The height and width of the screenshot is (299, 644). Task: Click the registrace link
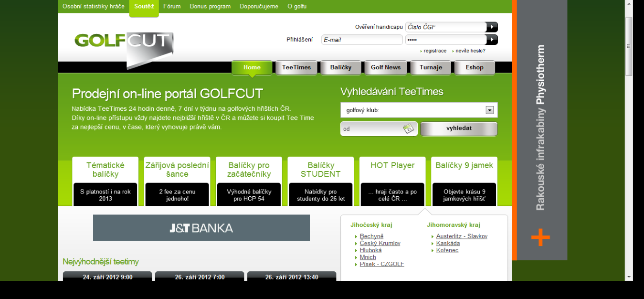(435, 51)
